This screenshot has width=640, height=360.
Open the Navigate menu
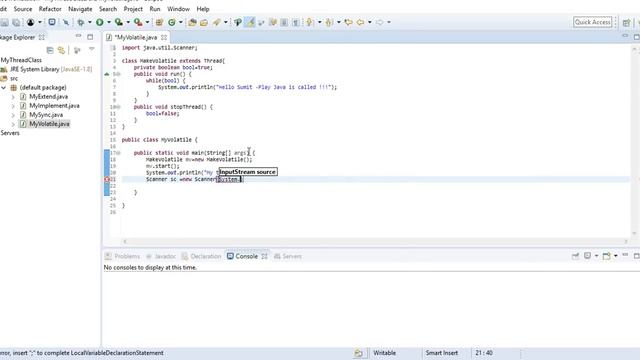coord(80,9)
